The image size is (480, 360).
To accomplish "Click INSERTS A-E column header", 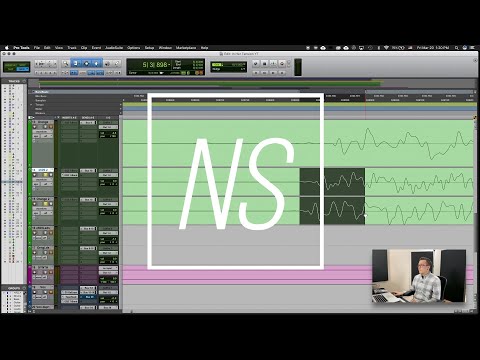I will click(x=69, y=117).
